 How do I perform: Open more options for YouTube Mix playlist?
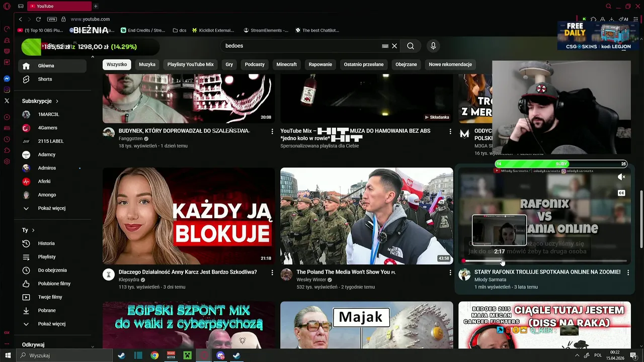(450, 131)
